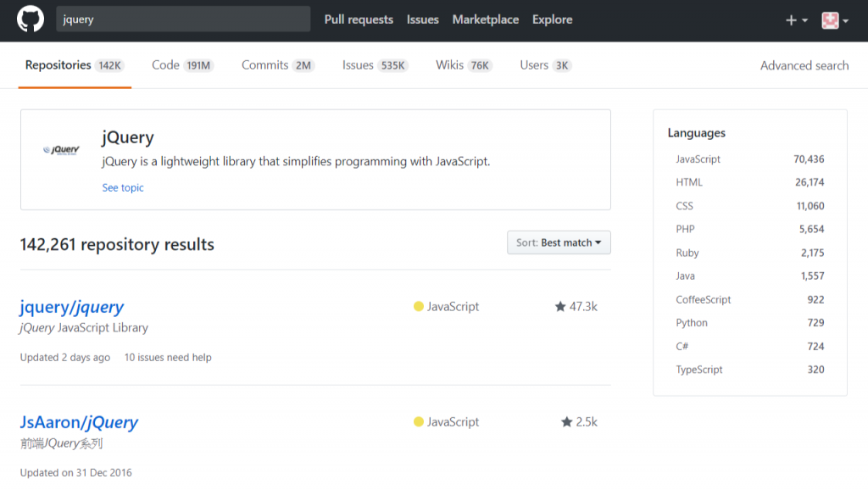Open the GitHub home logo

point(31,19)
